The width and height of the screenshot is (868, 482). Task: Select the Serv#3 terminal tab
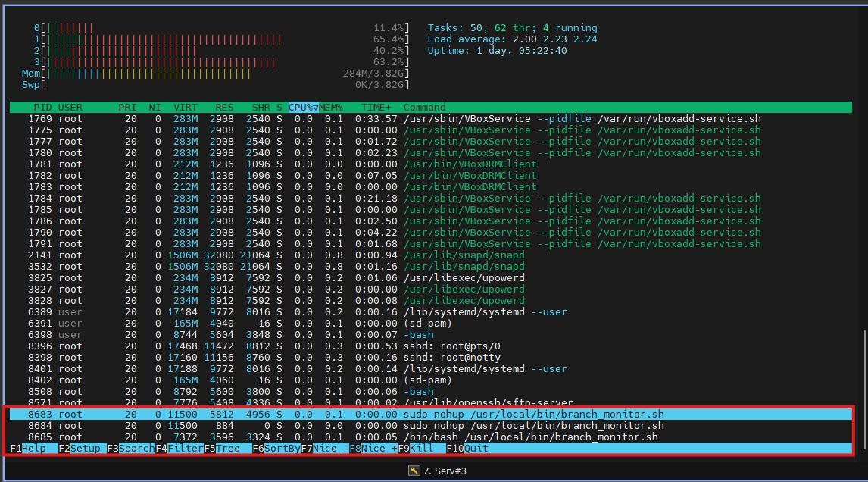pos(434,471)
